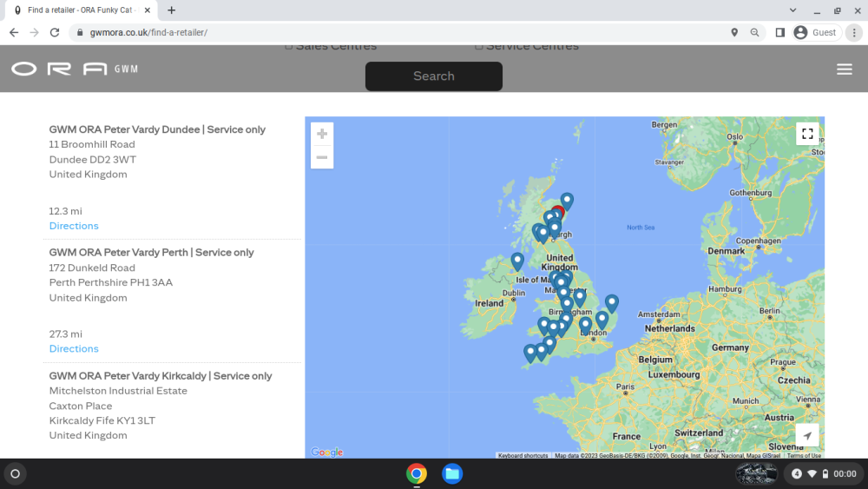Open the Guest profile button
This screenshot has width=868, height=489.
pos(815,33)
